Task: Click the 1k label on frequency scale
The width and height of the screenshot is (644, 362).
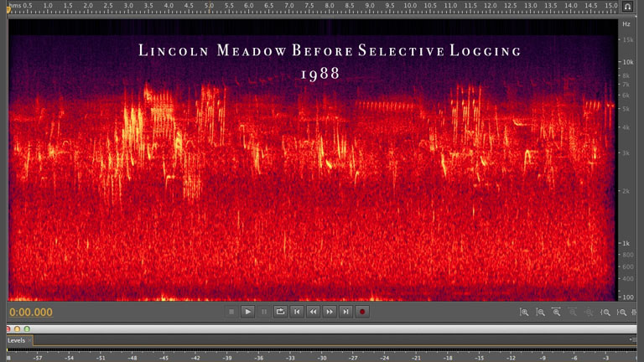Action: [626, 243]
